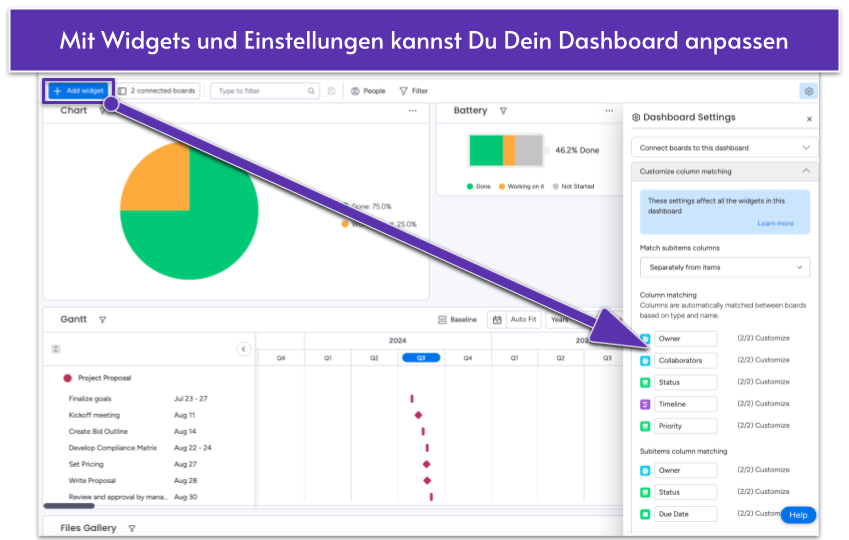Screen dimensions: 849x540
Task: Customize the Timeline column matching
Action: click(772, 404)
